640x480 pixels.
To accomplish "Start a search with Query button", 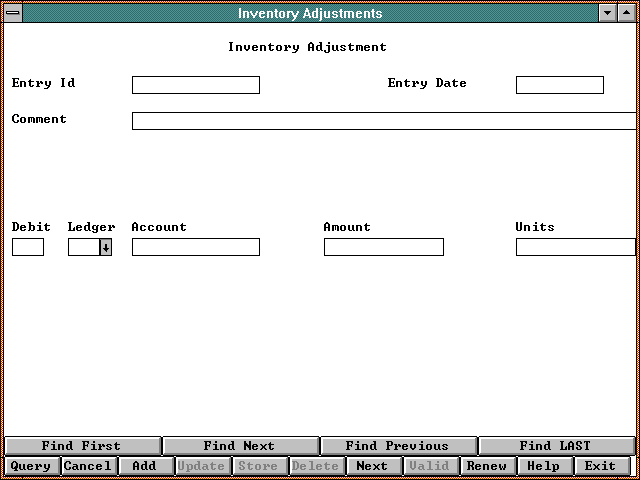I will coord(31,466).
